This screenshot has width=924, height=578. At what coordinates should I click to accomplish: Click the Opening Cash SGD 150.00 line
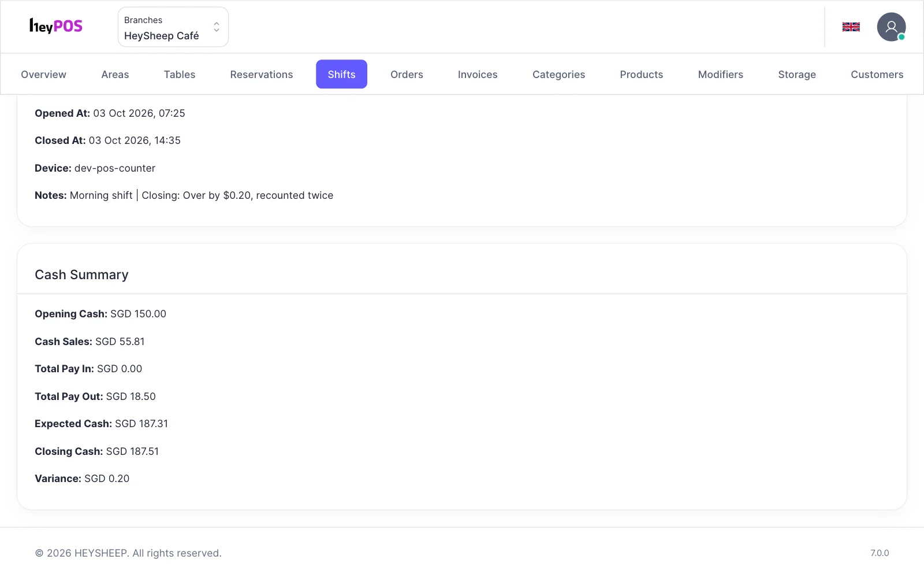point(100,314)
